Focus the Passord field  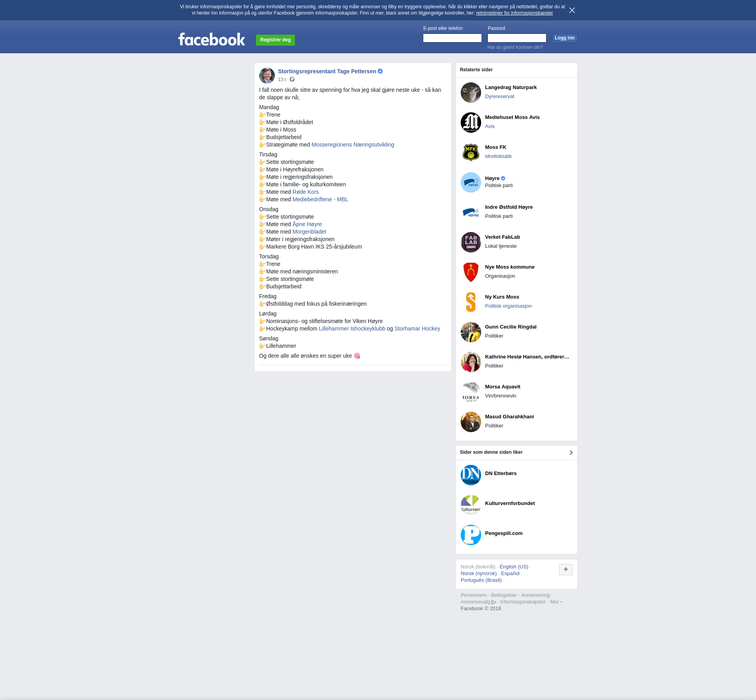pos(517,38)
